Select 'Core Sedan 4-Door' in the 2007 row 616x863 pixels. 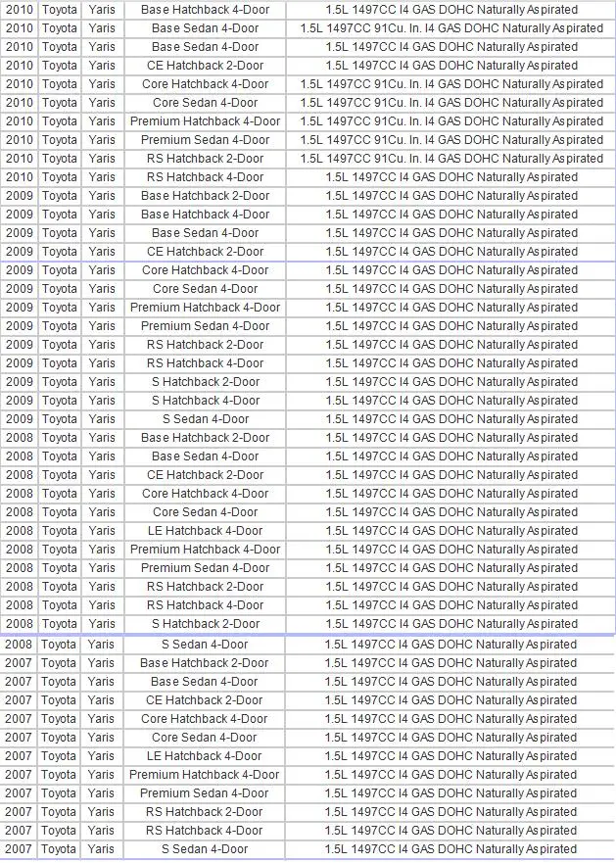click(x=205, y=738)
